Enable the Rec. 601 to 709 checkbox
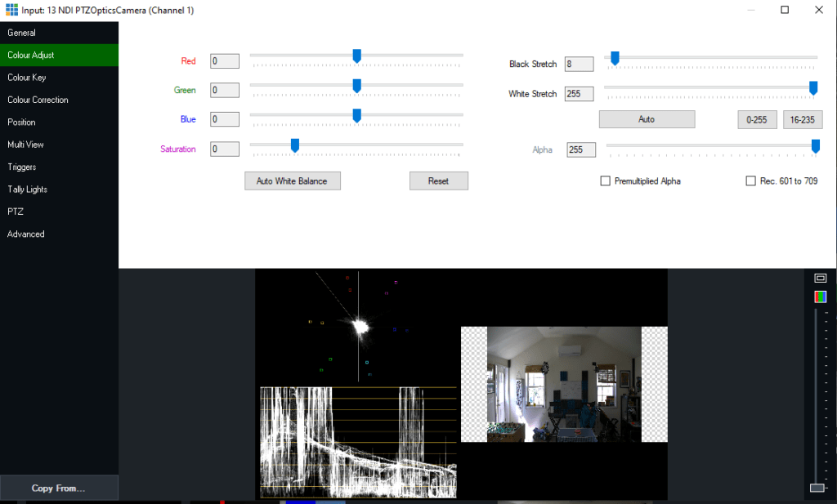 click(x=750, y=181)
